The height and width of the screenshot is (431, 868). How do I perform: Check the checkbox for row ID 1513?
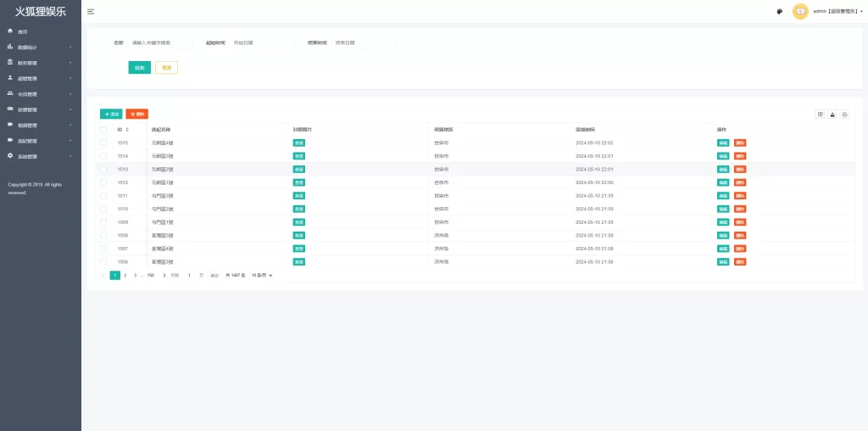[103, 169]
